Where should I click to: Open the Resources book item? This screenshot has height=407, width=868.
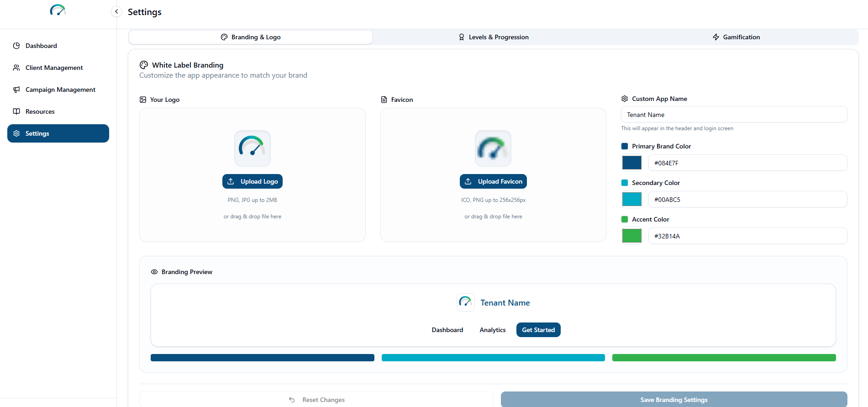40,111
